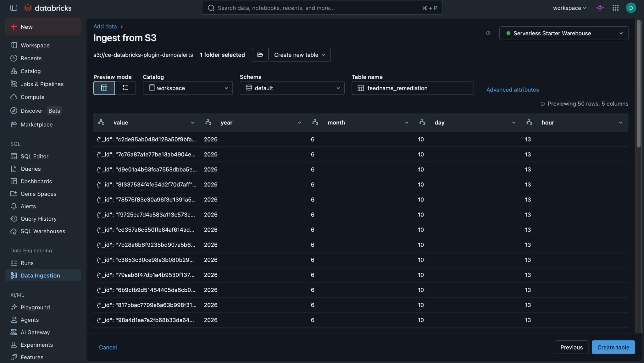Focus the search data and notebooks field

[x=322, y=8]
